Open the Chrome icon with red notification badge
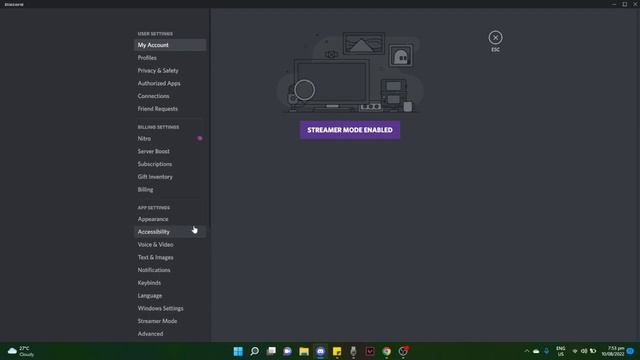 [403, 351]
